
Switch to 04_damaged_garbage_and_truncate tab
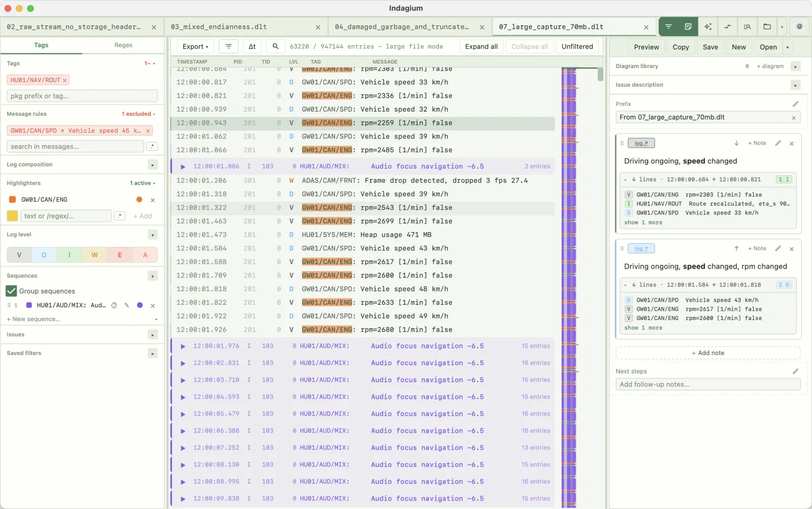pyautogui.click(x=402, y=27)
